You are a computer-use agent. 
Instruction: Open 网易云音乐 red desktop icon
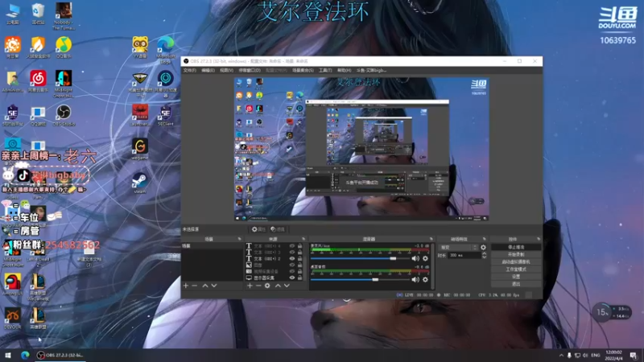(38, 81)
